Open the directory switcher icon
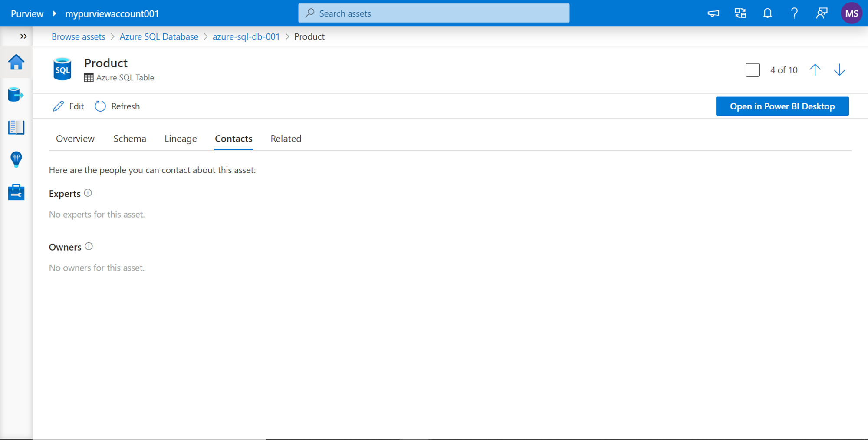 740,13
